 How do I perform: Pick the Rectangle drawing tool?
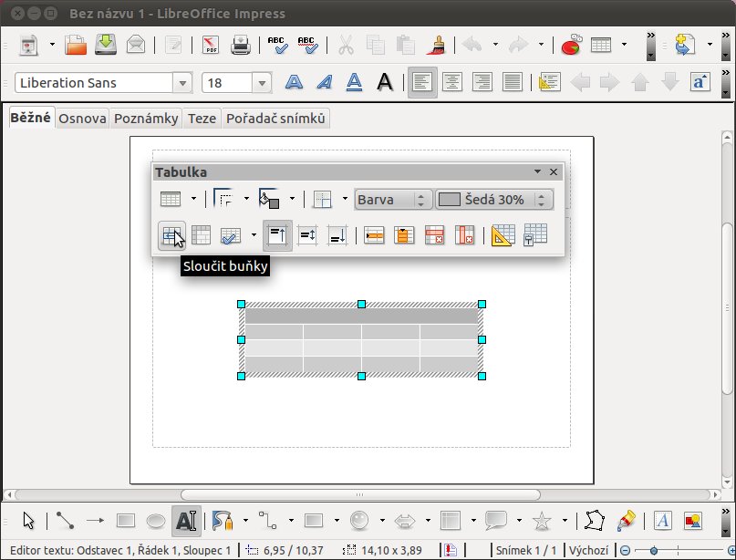pos(126,521)
